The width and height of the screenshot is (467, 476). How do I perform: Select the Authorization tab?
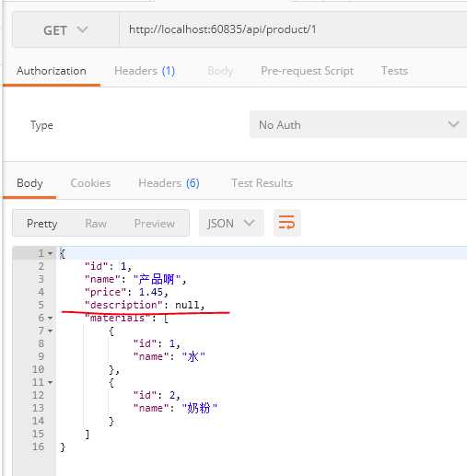coord(52,71)
